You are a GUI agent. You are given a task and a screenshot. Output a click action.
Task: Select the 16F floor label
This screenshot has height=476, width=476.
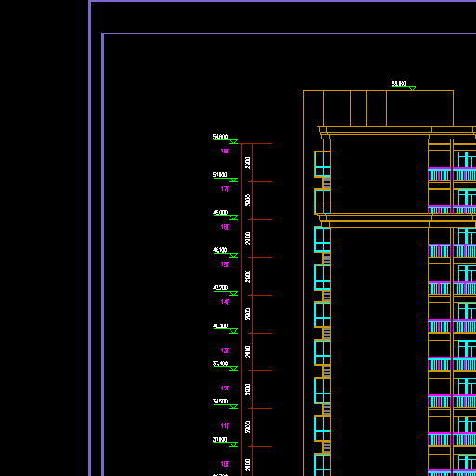click(225, 227)
